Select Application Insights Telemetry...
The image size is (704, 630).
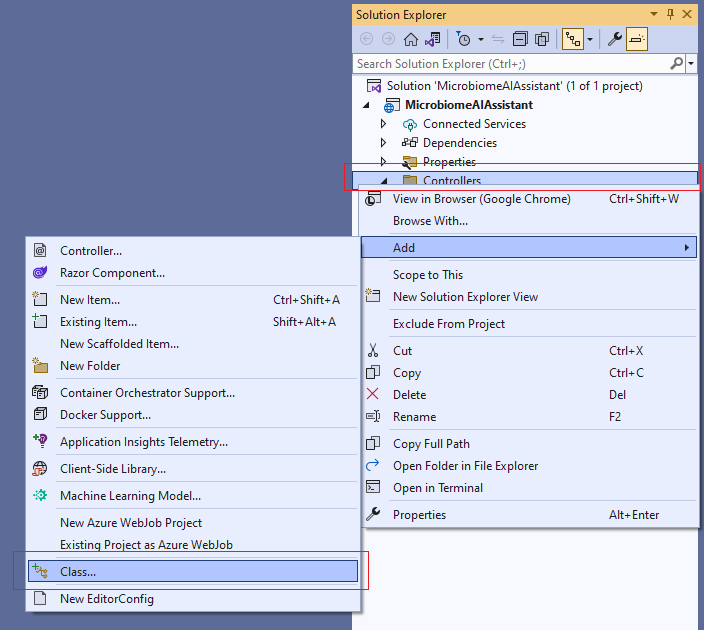point(193,441)
